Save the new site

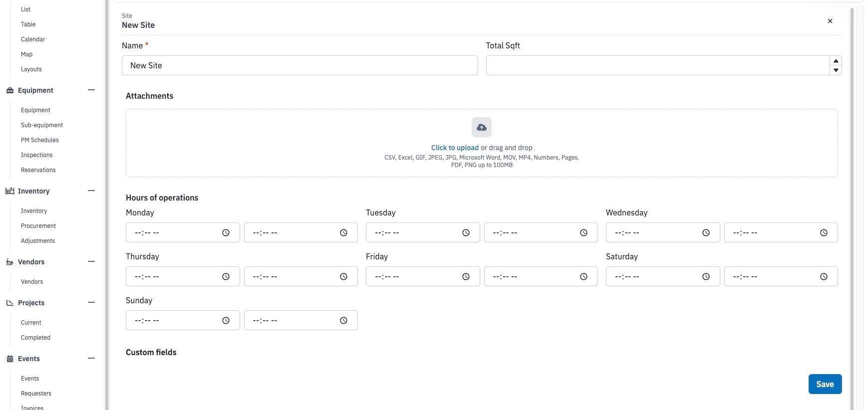[x=825, y=384]
